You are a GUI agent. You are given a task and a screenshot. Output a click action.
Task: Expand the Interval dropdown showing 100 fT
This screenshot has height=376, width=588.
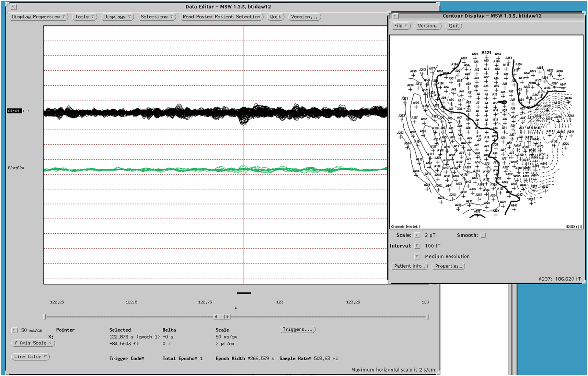(x=417, y=246)
